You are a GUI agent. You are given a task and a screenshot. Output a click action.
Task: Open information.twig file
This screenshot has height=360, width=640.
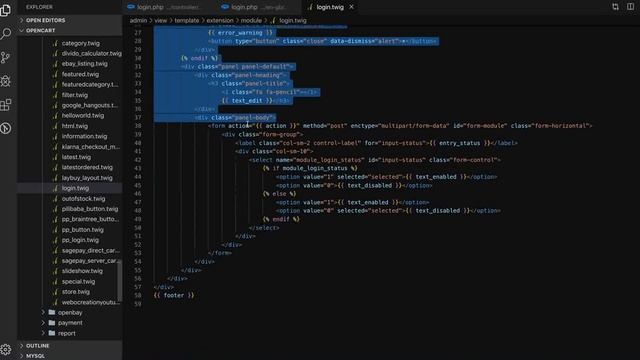pyautogui.click(x=84, y=136)
